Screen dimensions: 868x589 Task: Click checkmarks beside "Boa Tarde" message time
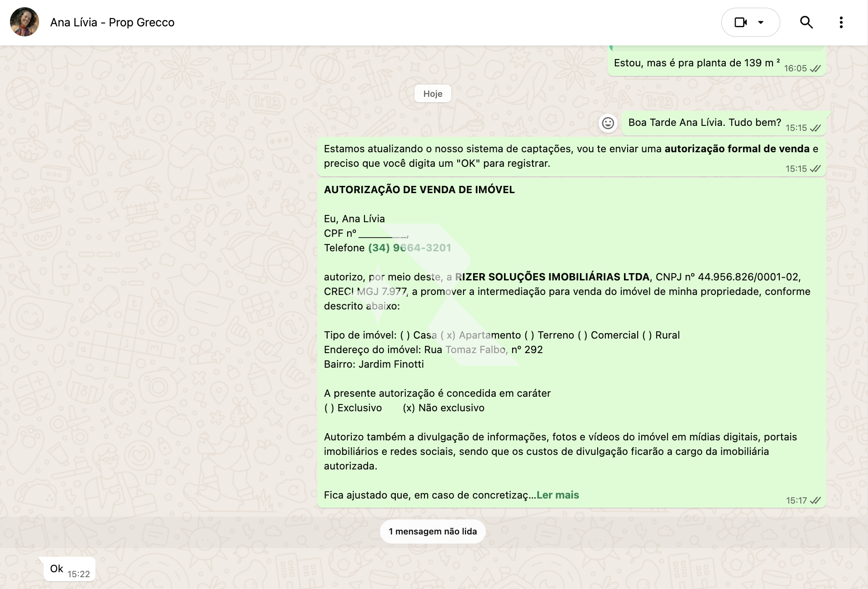816,128
